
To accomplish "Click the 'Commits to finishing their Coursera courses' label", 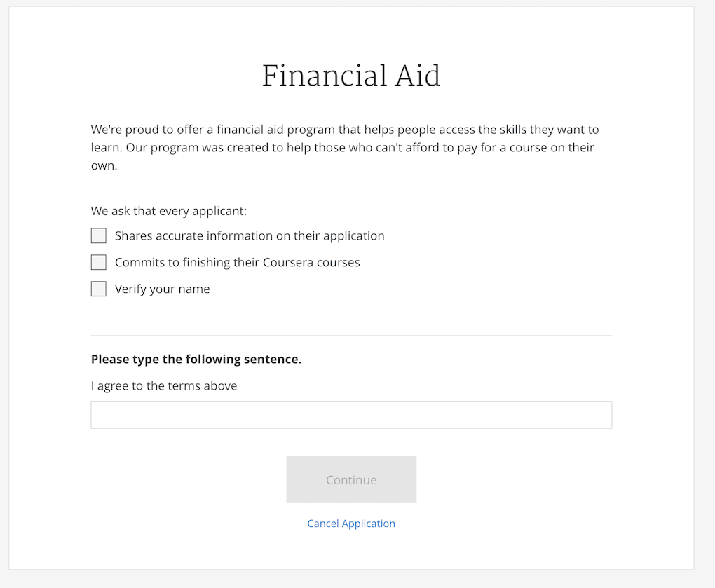I will 237,263.
